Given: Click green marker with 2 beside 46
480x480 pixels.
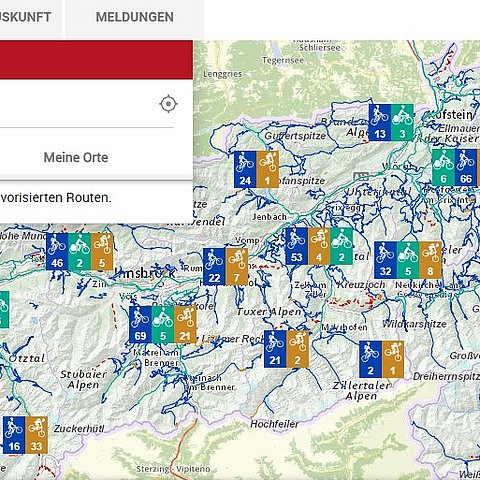Looking at the screenshot, I should (x=79, y=251).
